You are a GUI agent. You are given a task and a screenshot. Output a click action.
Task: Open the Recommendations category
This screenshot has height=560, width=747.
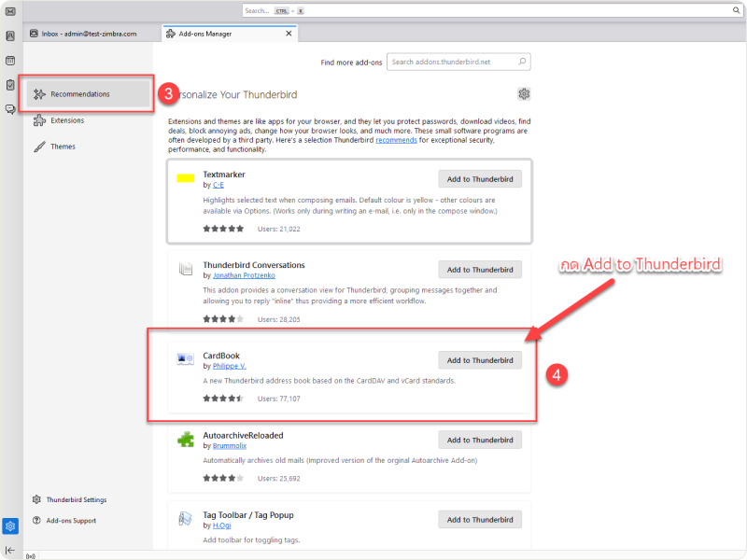[x=89, y=94]
